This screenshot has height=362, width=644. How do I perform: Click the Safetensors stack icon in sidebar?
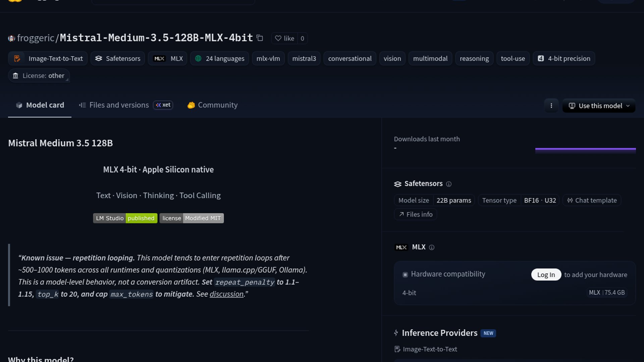[398, 184]
